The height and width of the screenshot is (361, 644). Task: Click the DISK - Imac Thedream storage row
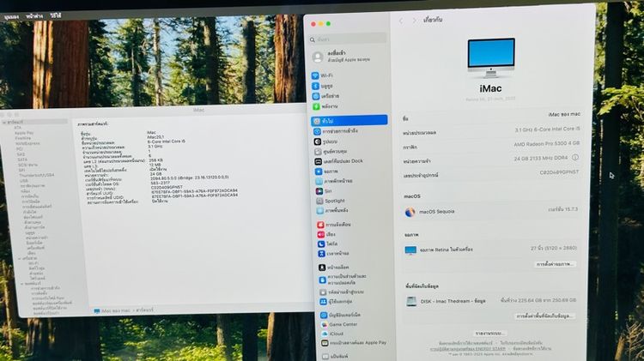[491, 301]
